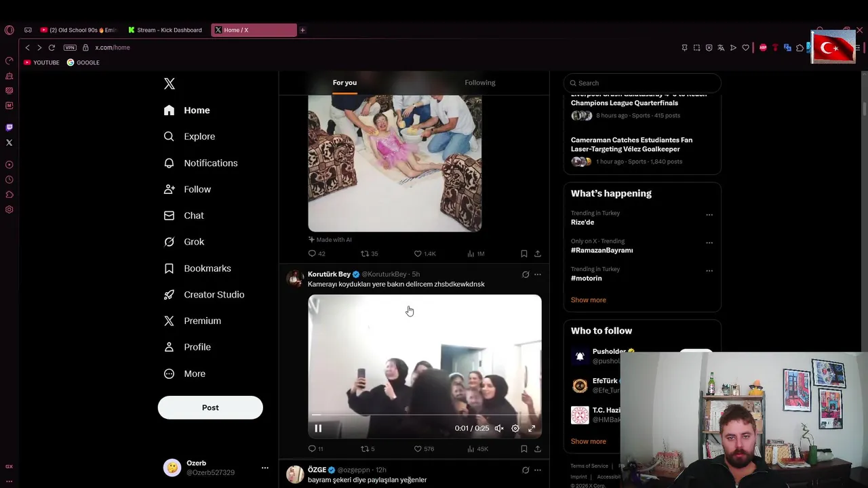The image size is (868, 488).
Task: Open Opera sidebar settings gear
Action: click(9, 209)
